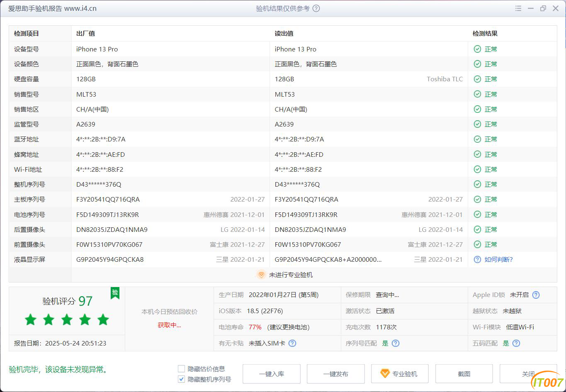Click the 低温Wi-Fi module value
Viewport: 566px width, 392px height.
[x=520, y=327]
